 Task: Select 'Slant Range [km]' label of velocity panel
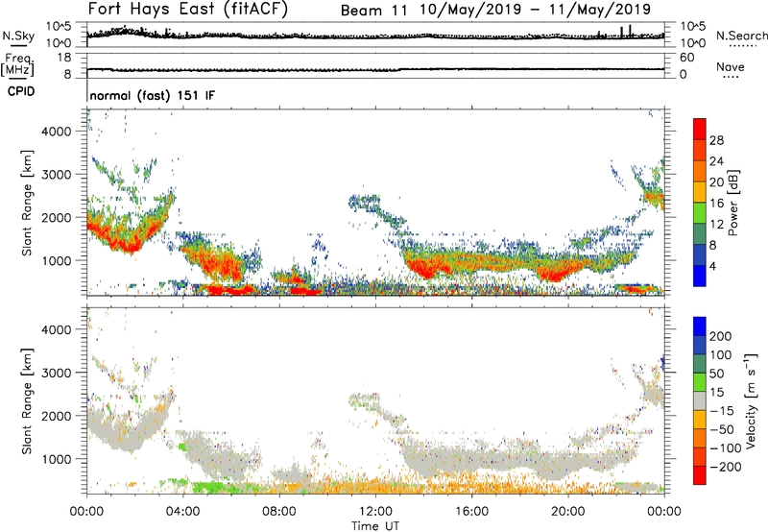[x=28, y=401]
